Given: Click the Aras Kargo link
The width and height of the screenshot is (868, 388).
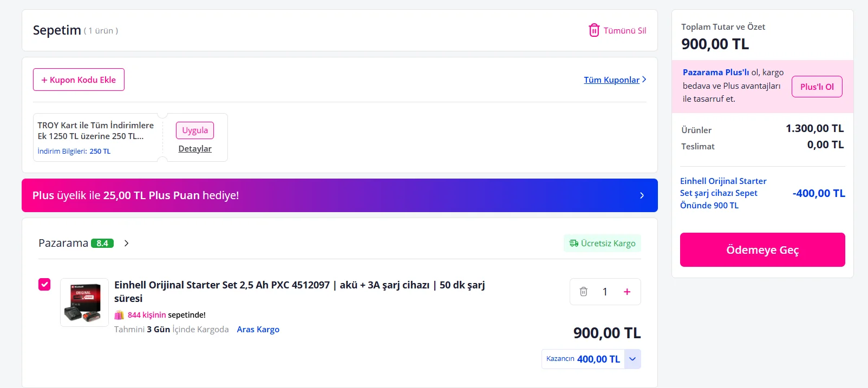Looking at the screenshot, I should (258, 330).
